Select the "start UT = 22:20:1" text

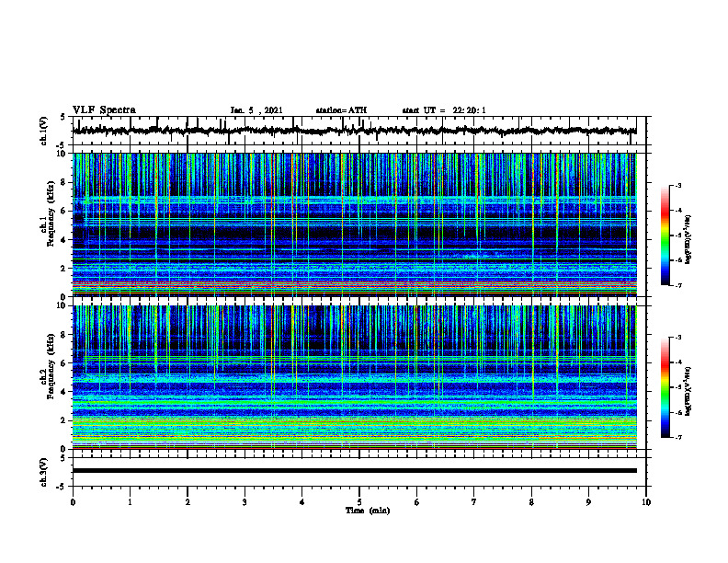(444, 110)
